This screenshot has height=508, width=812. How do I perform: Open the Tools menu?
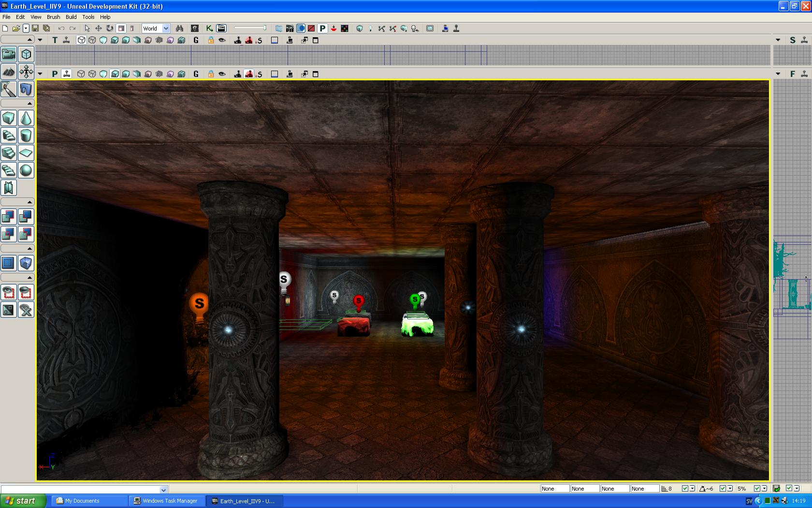[88, 17]
